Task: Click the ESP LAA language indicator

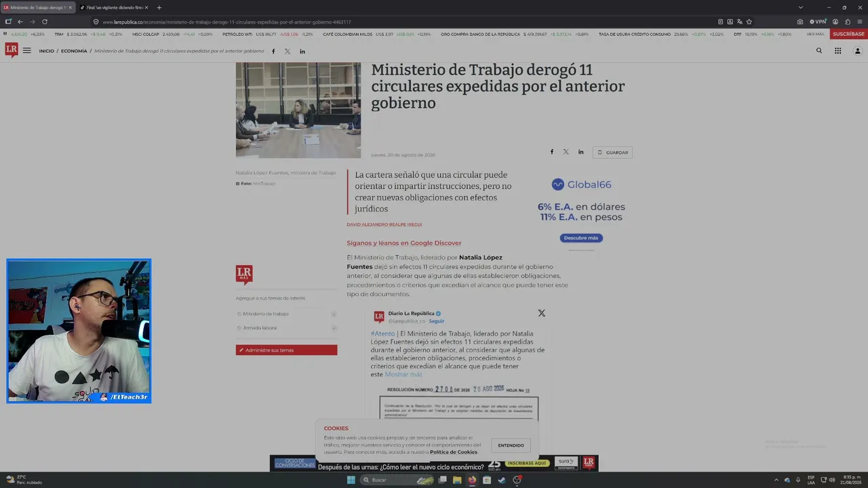Action: click(811, 480)
